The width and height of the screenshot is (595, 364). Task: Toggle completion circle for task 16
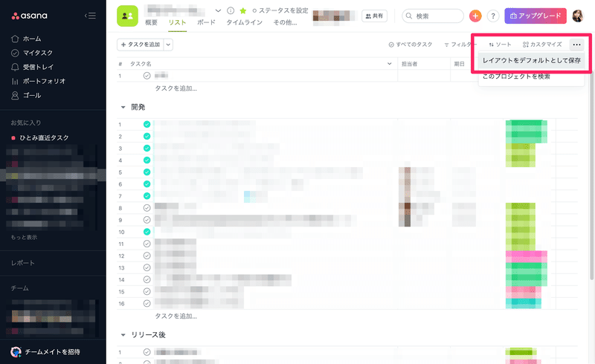pos(147,303)
